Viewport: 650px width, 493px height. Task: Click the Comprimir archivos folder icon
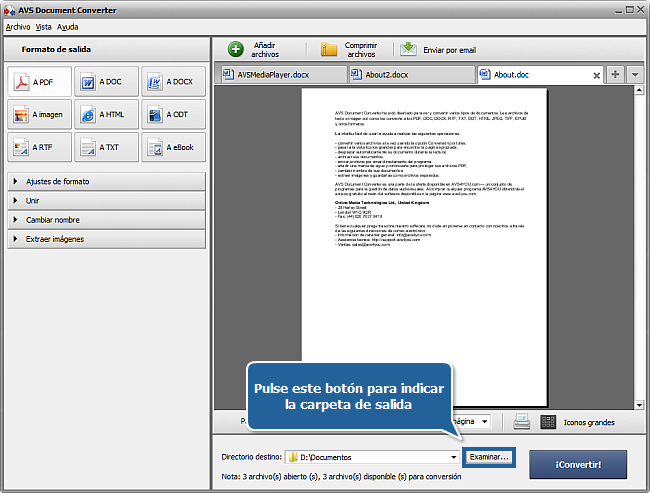tap(329, 49)
